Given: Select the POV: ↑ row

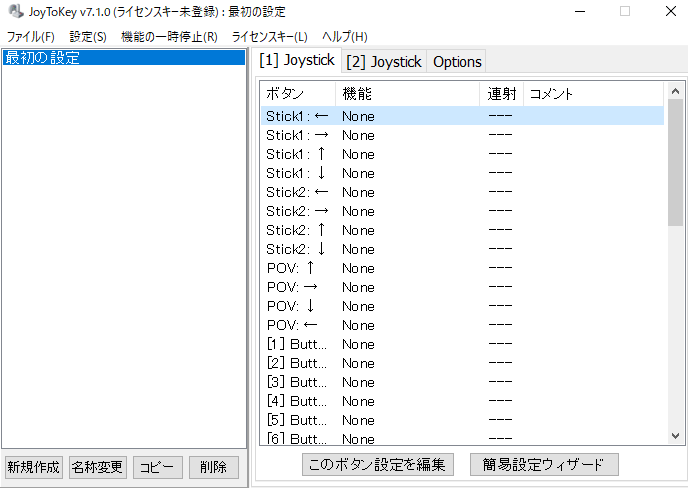Looking at the screenshot, I should tap(462, 268).
